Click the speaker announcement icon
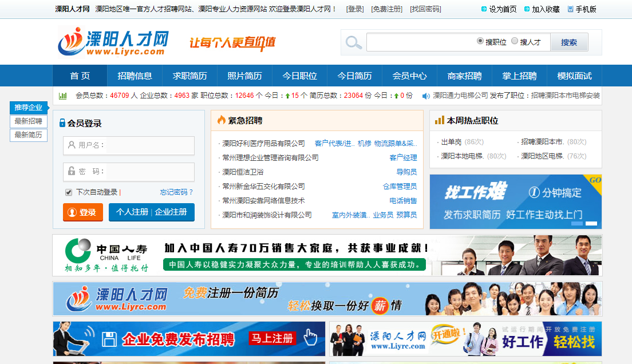 click(x=426, y=96)
